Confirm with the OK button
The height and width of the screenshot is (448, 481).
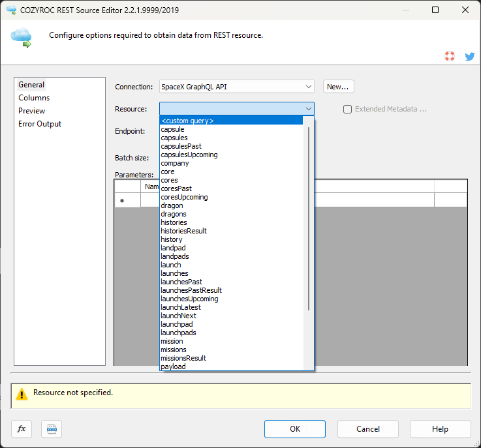pos(295,428)
